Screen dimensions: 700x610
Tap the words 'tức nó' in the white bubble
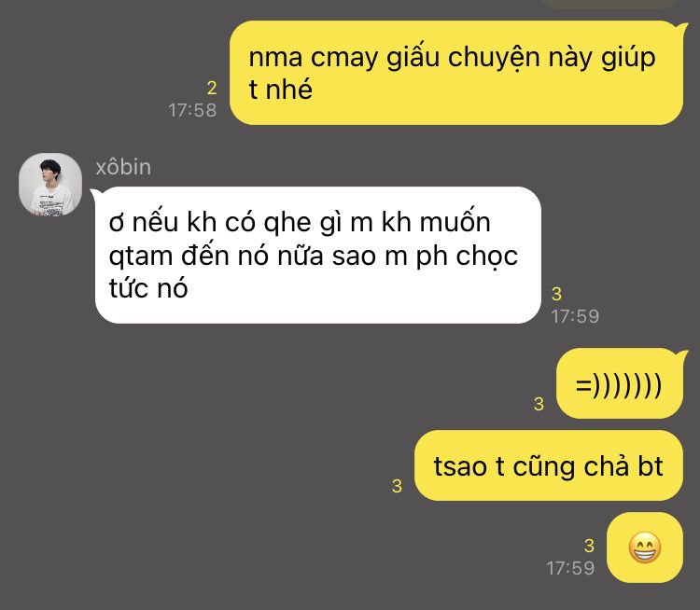148,288
